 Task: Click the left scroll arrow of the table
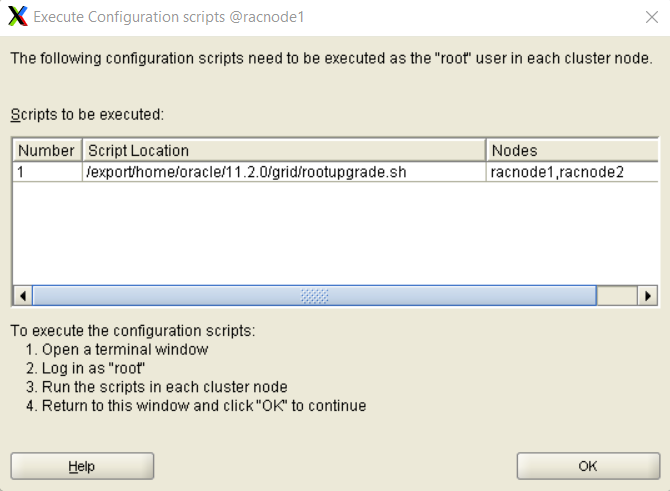coord(23,296)
